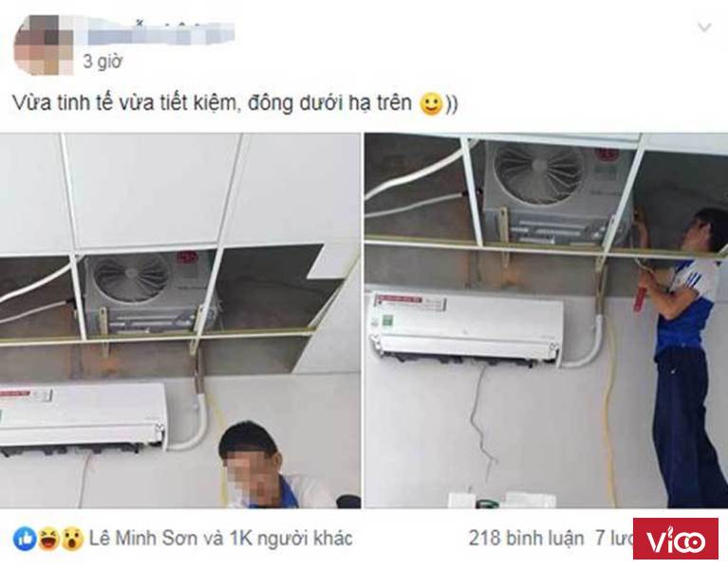Viewport: 728px width, 569px height.
Task: Open the left air conditioner photo
Action: click(x=180, y=321)
